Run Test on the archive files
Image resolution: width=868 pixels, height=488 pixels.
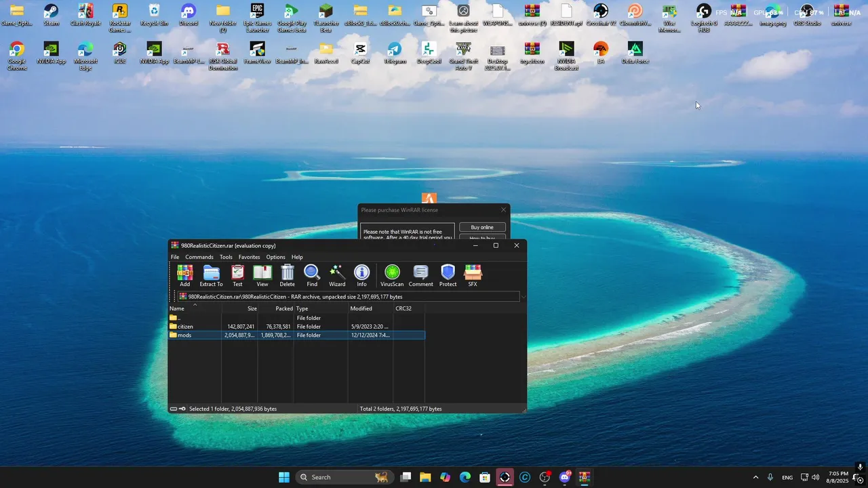(237, 276)
